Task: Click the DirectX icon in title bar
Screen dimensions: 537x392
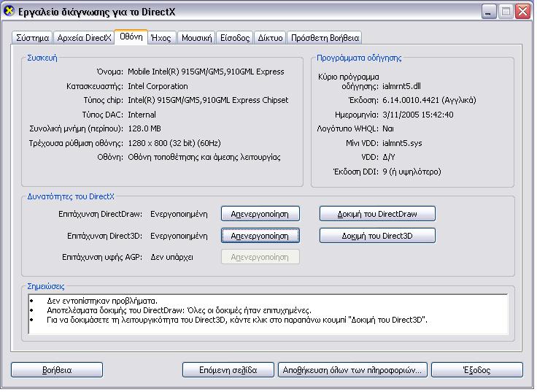Action: tap(9, 11)
